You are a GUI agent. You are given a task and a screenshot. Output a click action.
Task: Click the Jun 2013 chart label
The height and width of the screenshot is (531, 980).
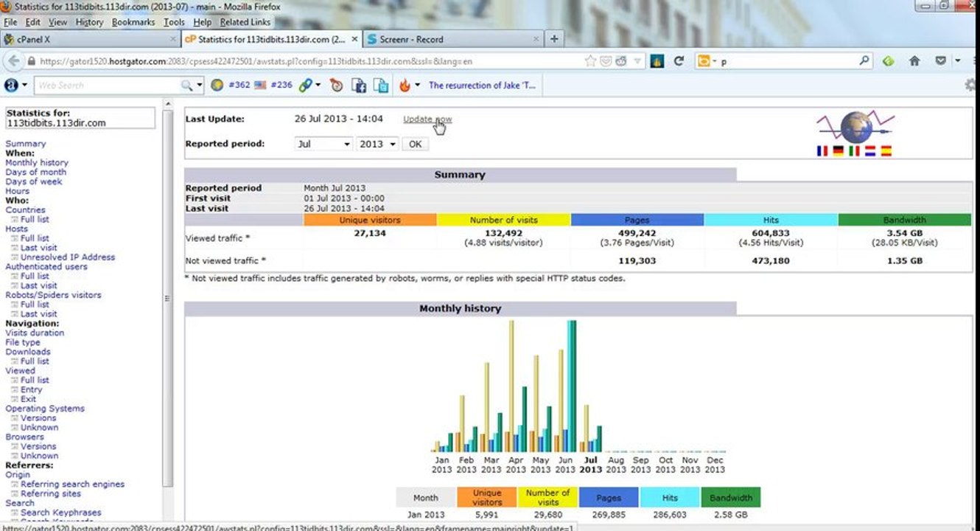(565, 465)
